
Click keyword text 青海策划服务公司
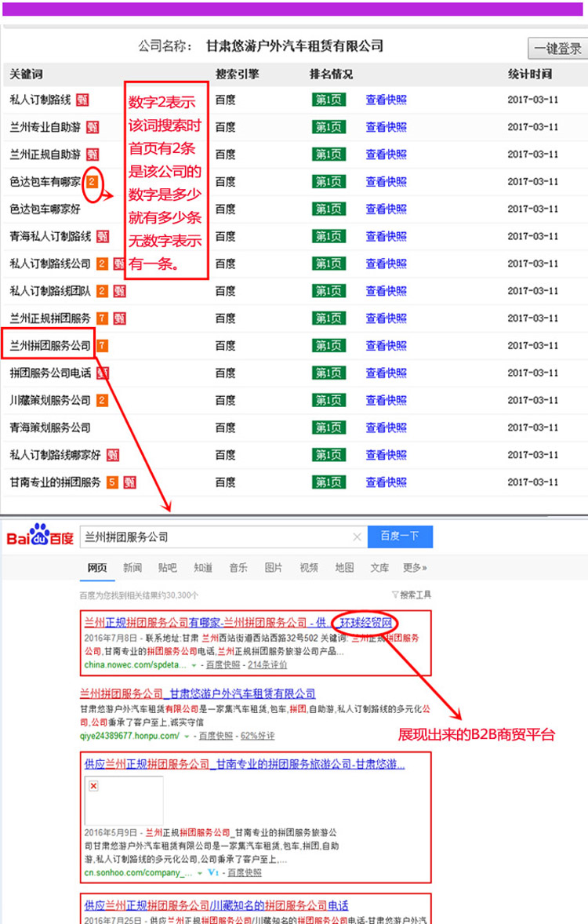[50, 427]
